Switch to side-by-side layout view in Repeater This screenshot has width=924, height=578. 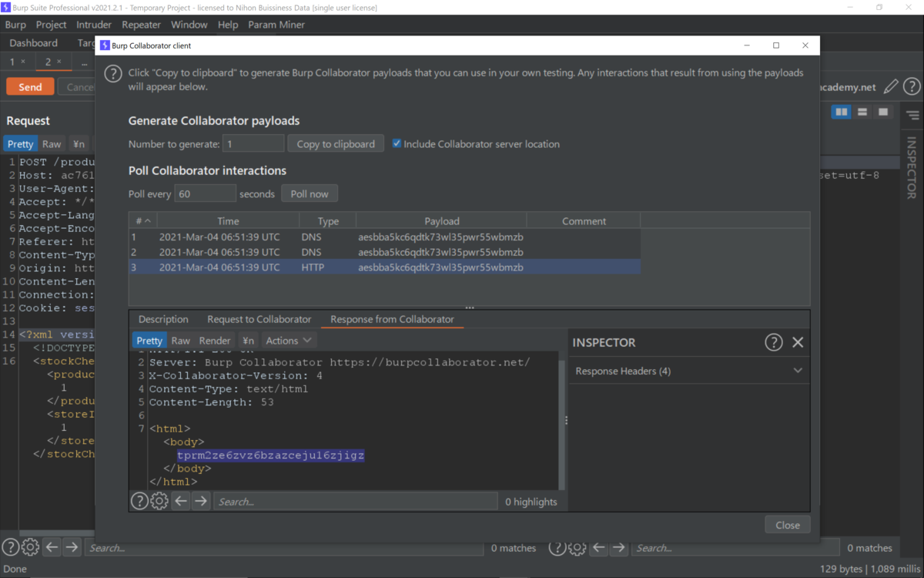point(842,113)
